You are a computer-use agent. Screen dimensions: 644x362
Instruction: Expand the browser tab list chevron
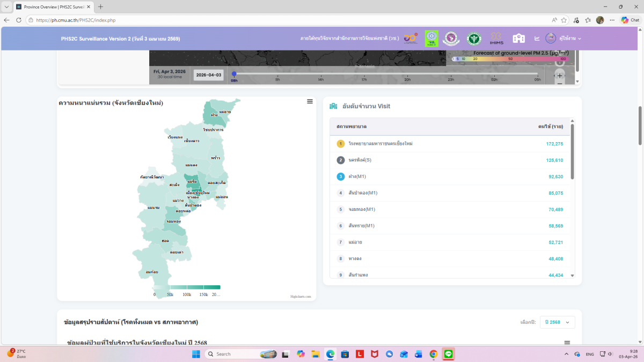(6, 7)
